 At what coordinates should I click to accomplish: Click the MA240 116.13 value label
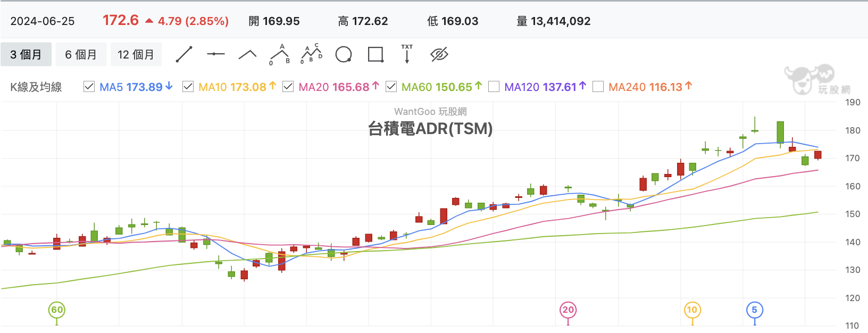tap(650, 87)
